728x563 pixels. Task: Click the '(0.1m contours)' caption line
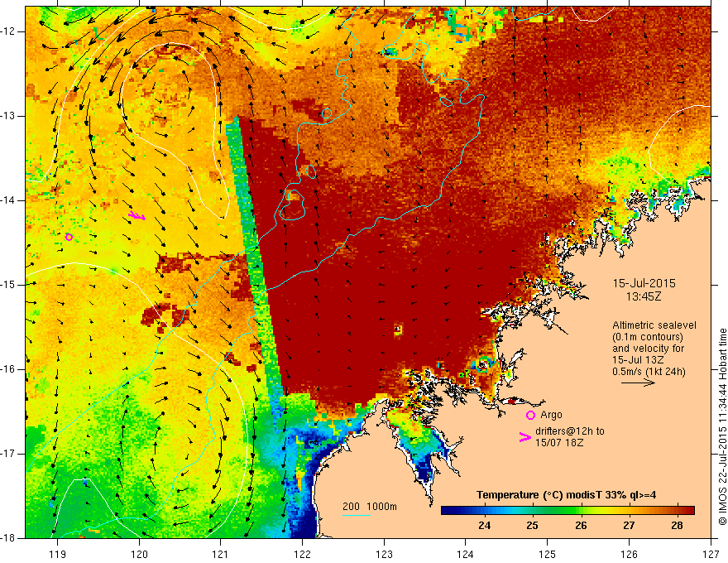tap(648, 337)
